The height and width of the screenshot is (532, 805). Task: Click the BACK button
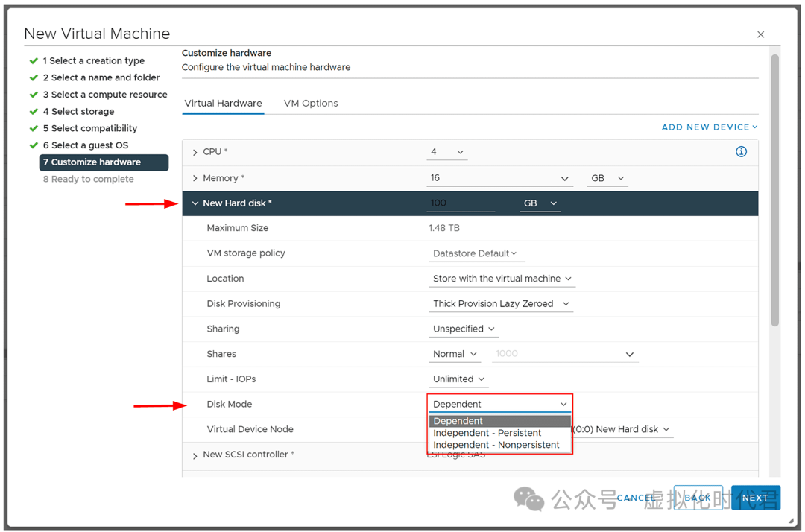click(x=698, y=498)
